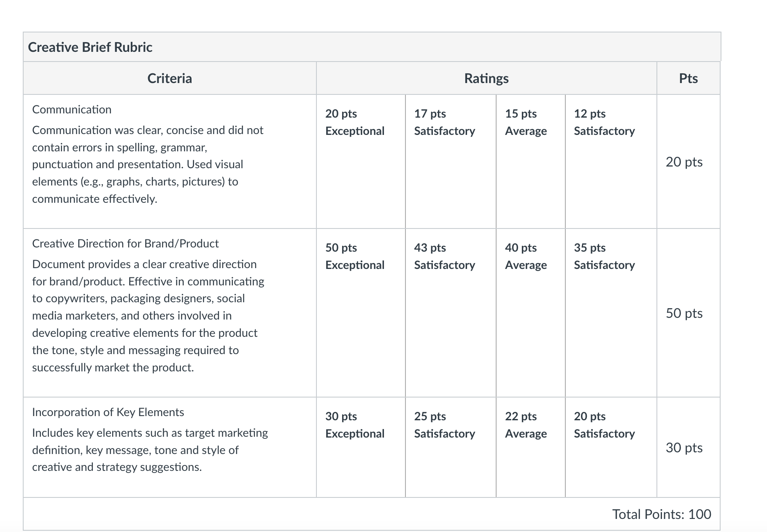Click the Communication criterion title
Image resolution: width=767 pixels, height=532 pixels.
pyautogui.click(x=72, y=110)
